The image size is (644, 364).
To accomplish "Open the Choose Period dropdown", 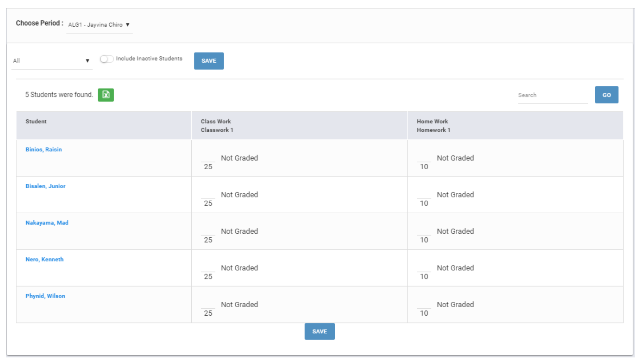I will [99, 25].
